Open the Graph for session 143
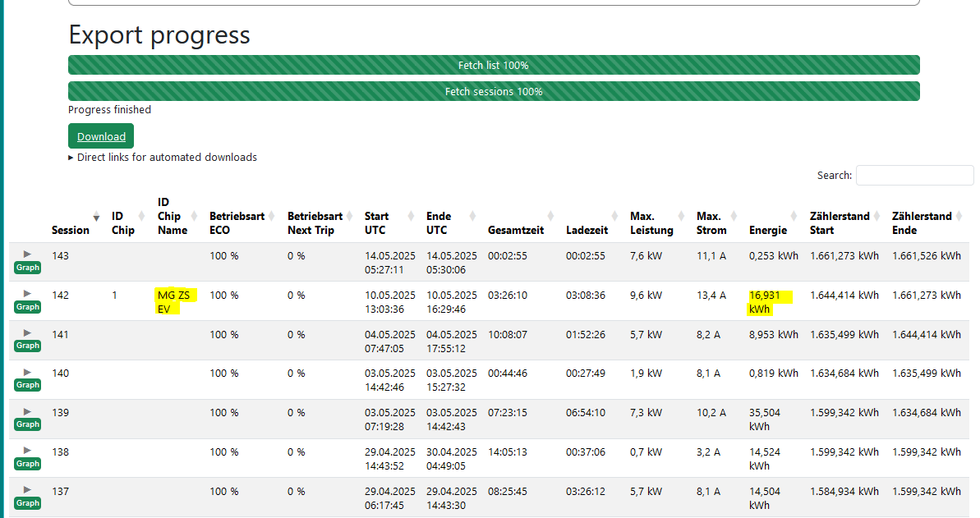The image size is (980, 518). 27,268
